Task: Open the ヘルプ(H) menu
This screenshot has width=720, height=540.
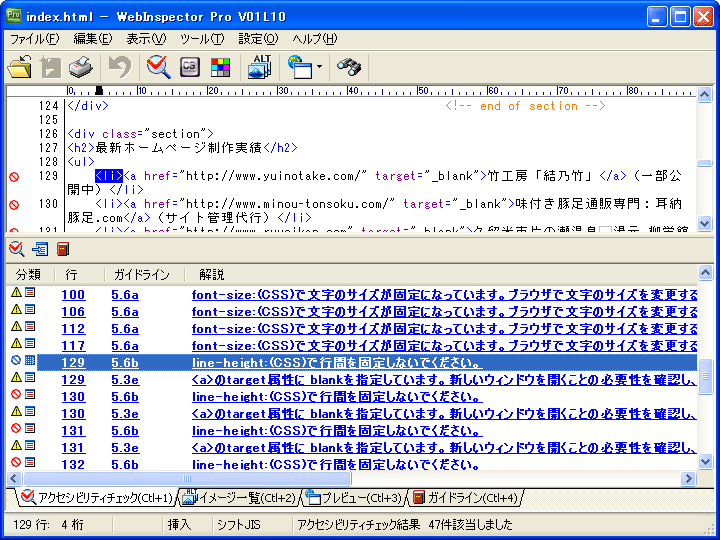Action: (x=315, y=39)
